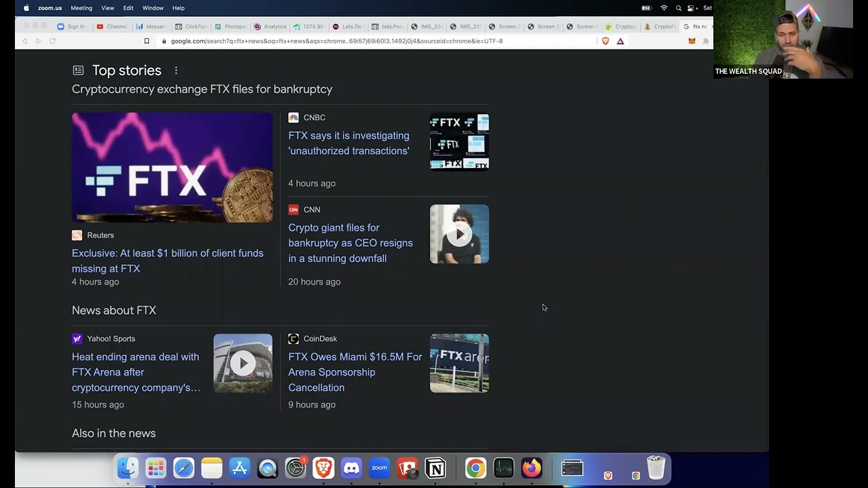Screen dimensions: 868x488
Task: Open Photo Booth from the dock
Action: click(407, 468)
